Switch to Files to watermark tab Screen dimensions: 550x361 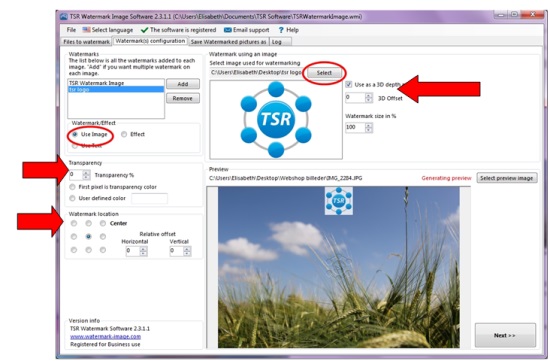point(86,42)
